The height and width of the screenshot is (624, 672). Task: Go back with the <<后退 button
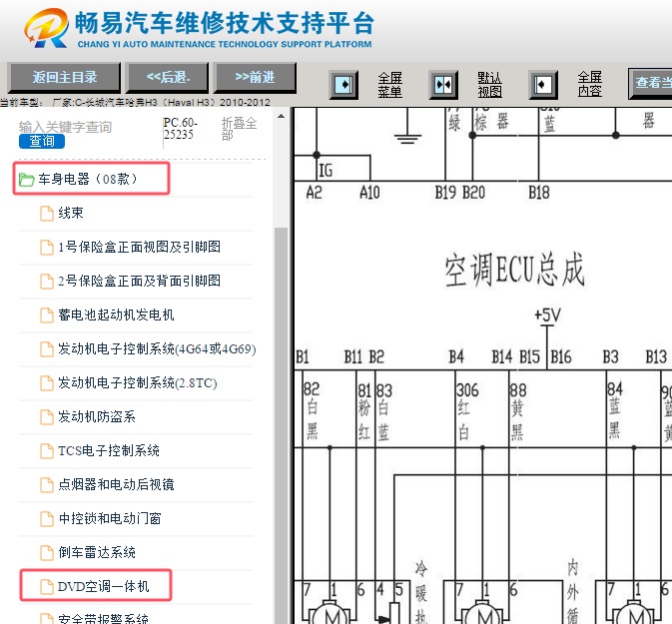coord(168,78)
